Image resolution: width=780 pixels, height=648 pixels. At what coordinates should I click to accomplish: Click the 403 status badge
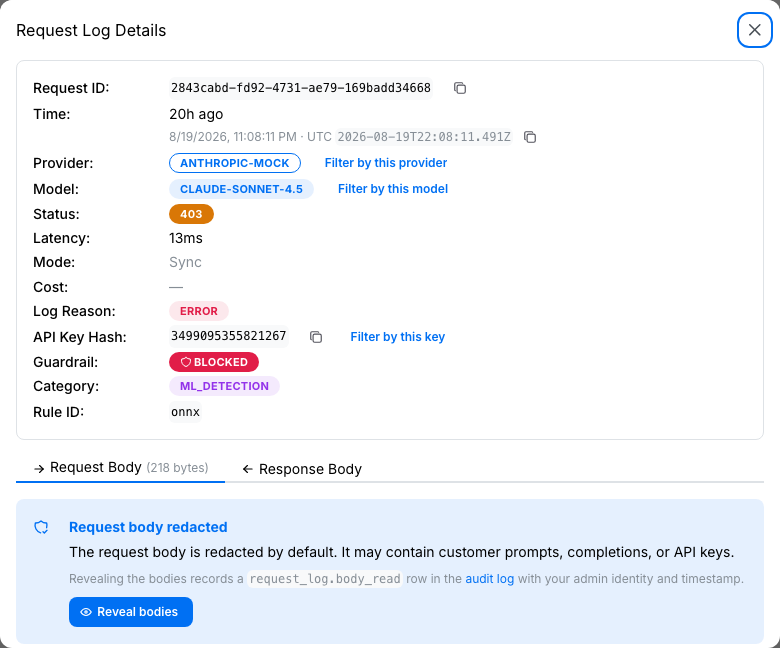(x=191, y=214)
